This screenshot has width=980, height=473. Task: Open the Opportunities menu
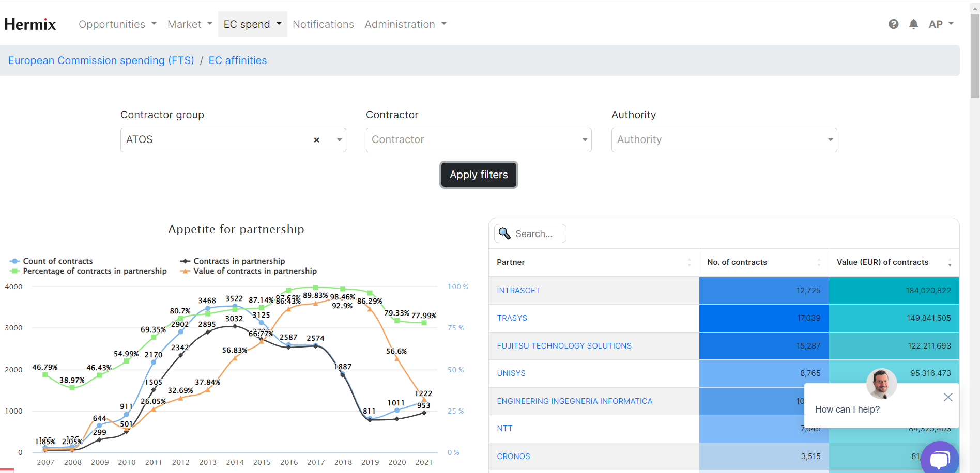click(117, 24)
